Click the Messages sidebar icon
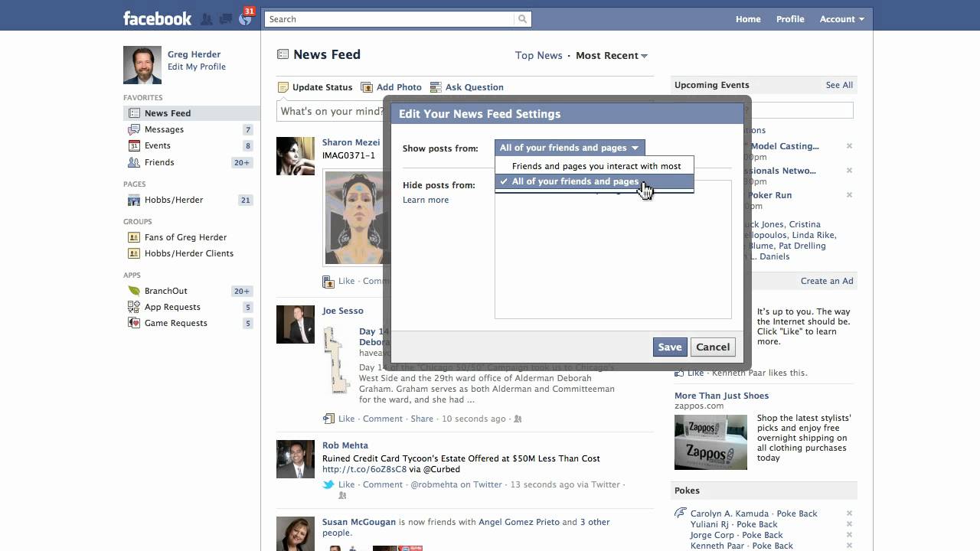Image resolution: width=980 pixels, height=551 pixels. point(134,129)
